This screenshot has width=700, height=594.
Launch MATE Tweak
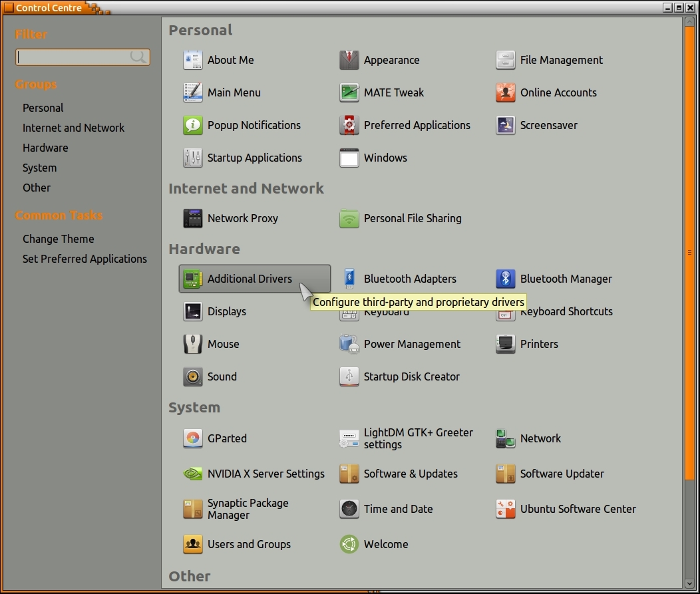coord(382,92)
